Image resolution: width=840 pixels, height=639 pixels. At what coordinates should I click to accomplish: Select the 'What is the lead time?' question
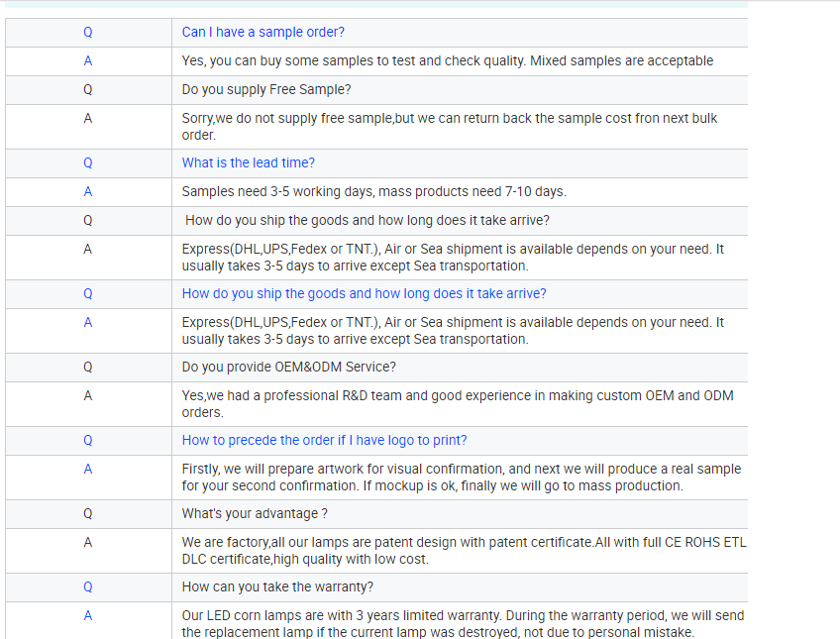click(x=248, y=162)
